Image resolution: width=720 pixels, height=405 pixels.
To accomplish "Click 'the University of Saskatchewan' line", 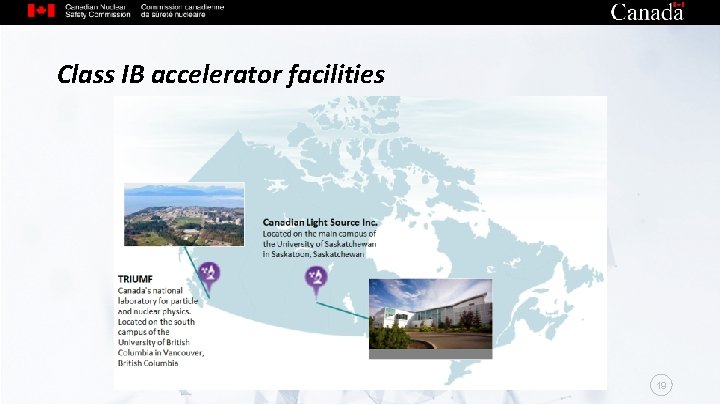I will click(x=320, y=244).
